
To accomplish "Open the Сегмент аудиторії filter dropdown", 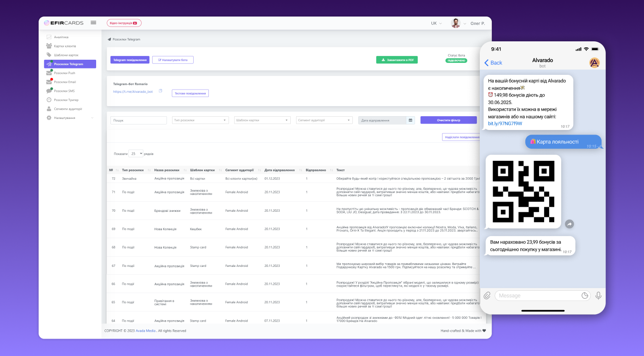I will [x=324, y=120].
